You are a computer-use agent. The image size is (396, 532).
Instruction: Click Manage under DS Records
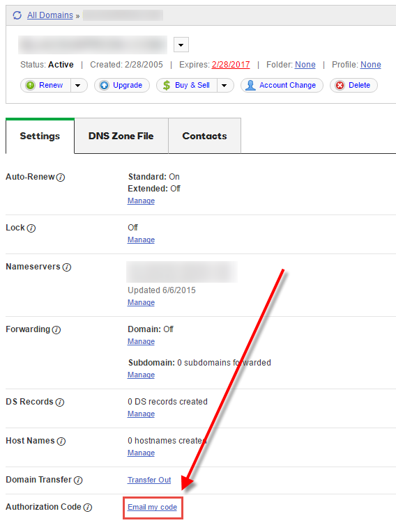141,414
